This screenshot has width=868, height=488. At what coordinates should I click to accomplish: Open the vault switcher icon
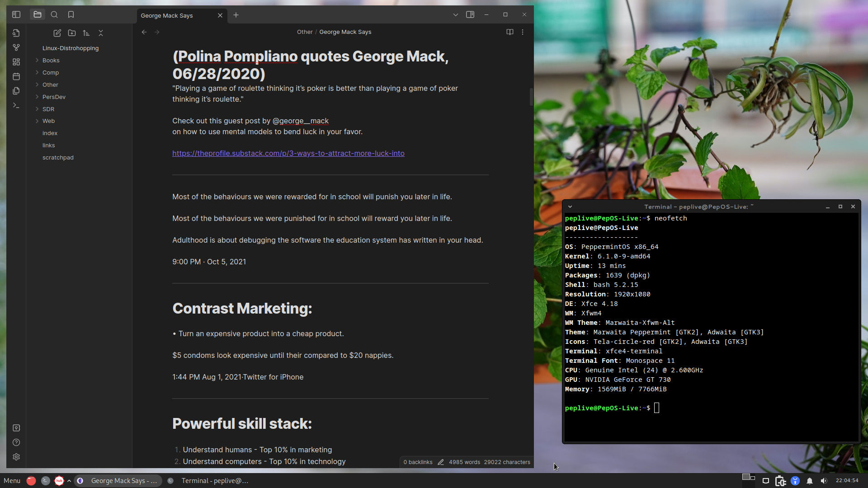tap(16, 428)
